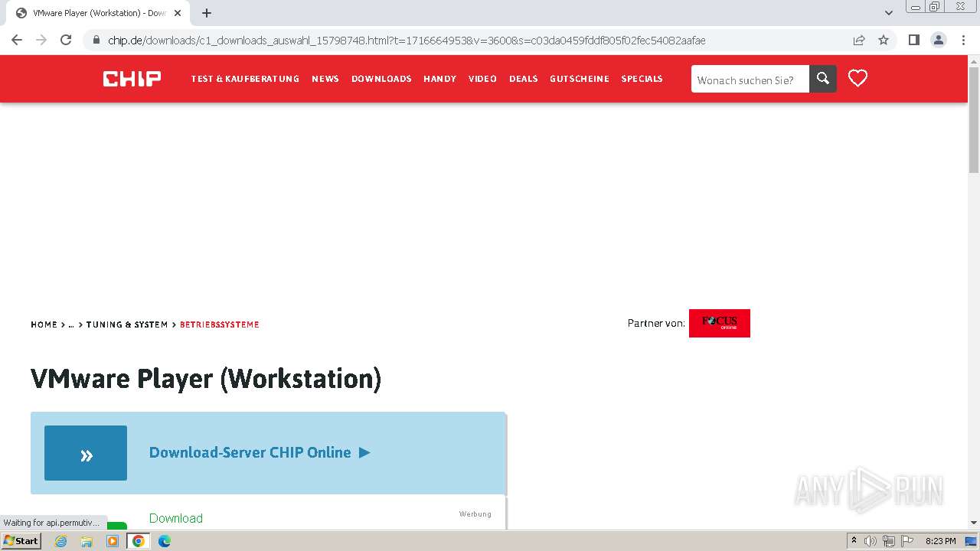980x551 pixels.
Task: Reload the page
Action: [66, 40]
